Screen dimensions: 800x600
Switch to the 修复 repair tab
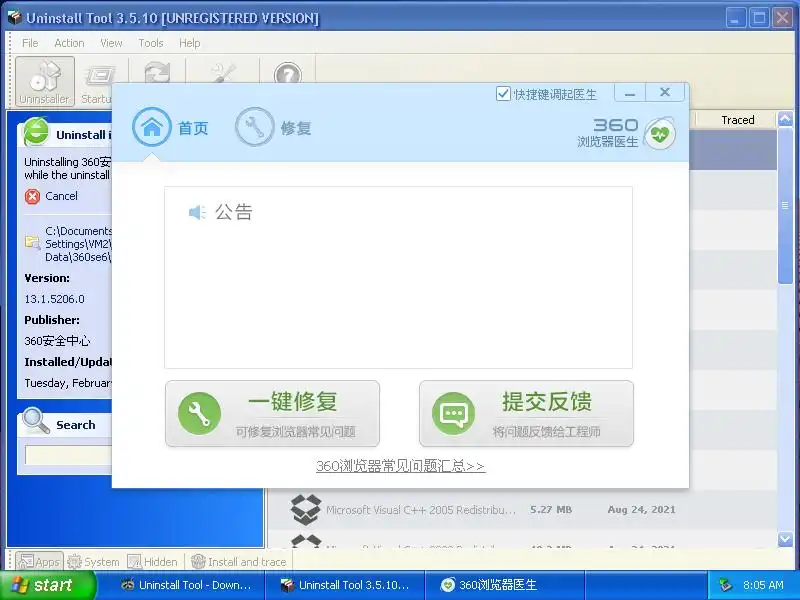pyautogui.click(x=273, y=127)
